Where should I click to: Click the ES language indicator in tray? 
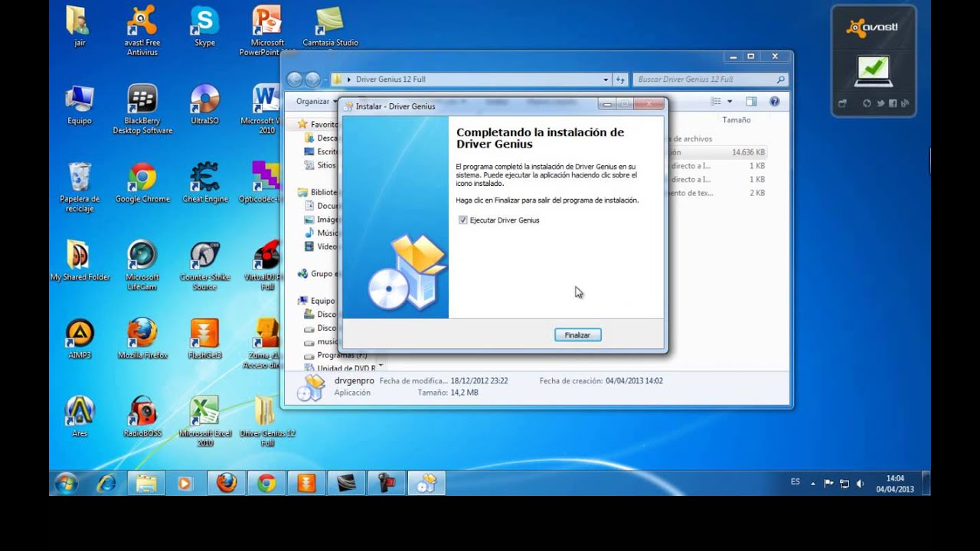click(795, 482)
